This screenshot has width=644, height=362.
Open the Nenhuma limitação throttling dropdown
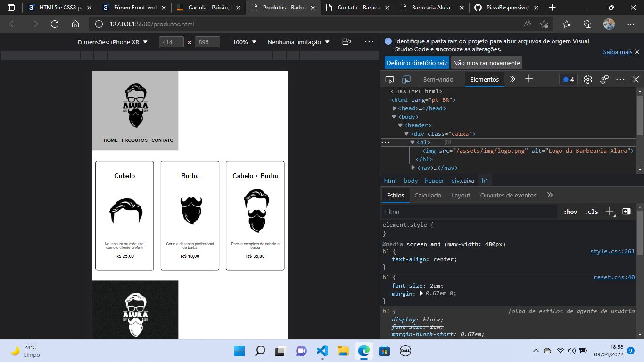click(298, 42)
